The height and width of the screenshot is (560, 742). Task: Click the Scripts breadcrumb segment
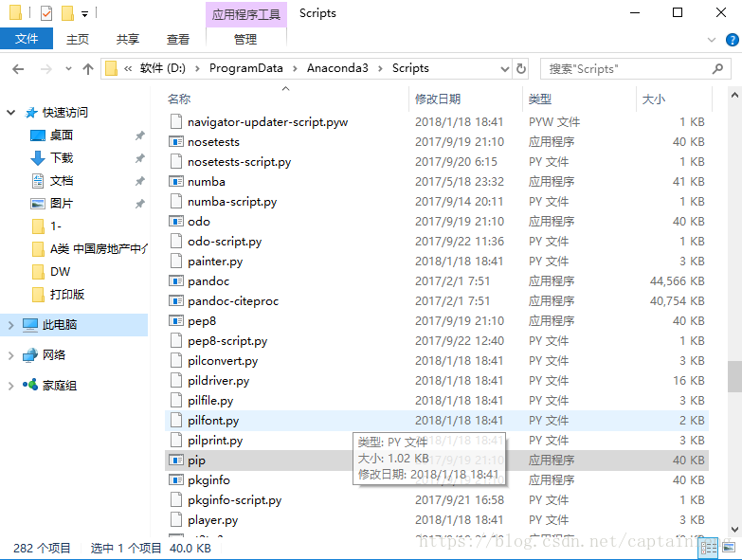click(x=410, y=68)
